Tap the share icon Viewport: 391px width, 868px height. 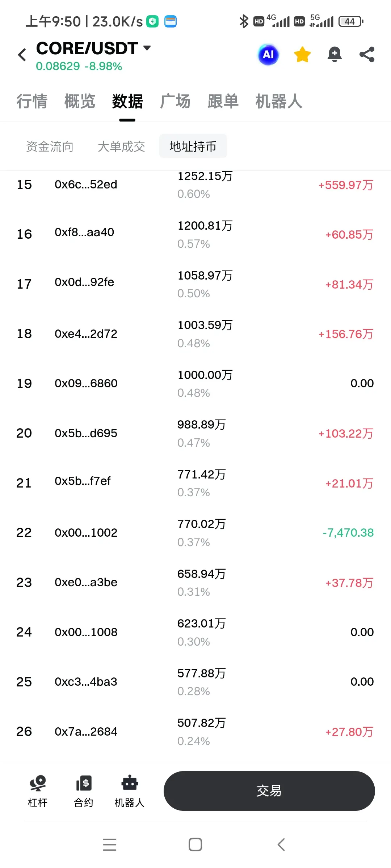click(367, 55)
